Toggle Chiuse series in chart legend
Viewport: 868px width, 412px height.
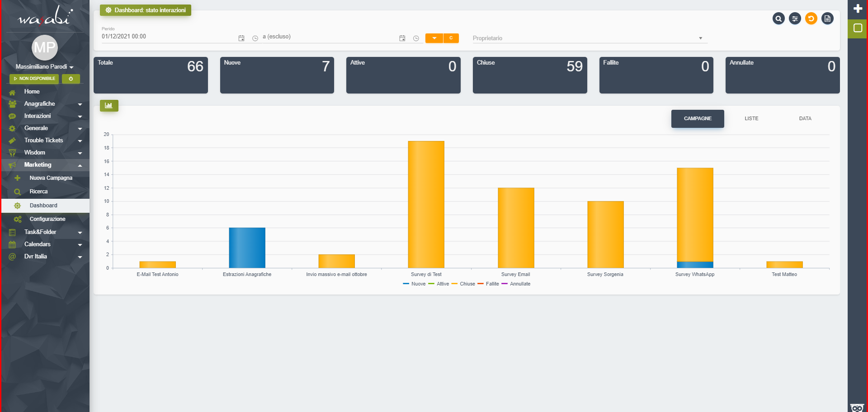point(463,284)
